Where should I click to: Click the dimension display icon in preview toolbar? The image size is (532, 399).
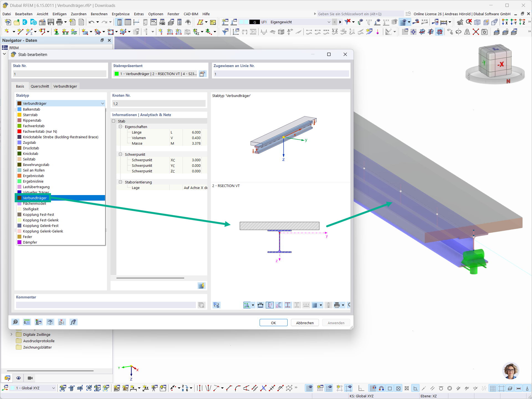(260, 305)
